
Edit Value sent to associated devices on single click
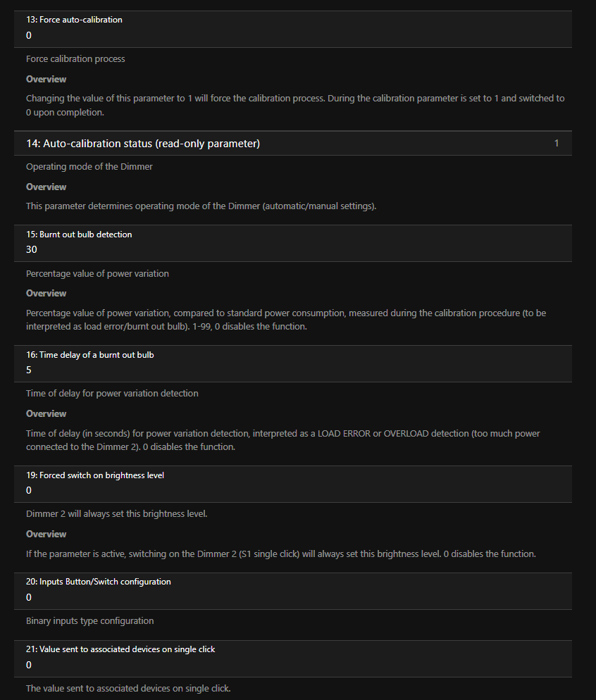(x=292, y=665)
